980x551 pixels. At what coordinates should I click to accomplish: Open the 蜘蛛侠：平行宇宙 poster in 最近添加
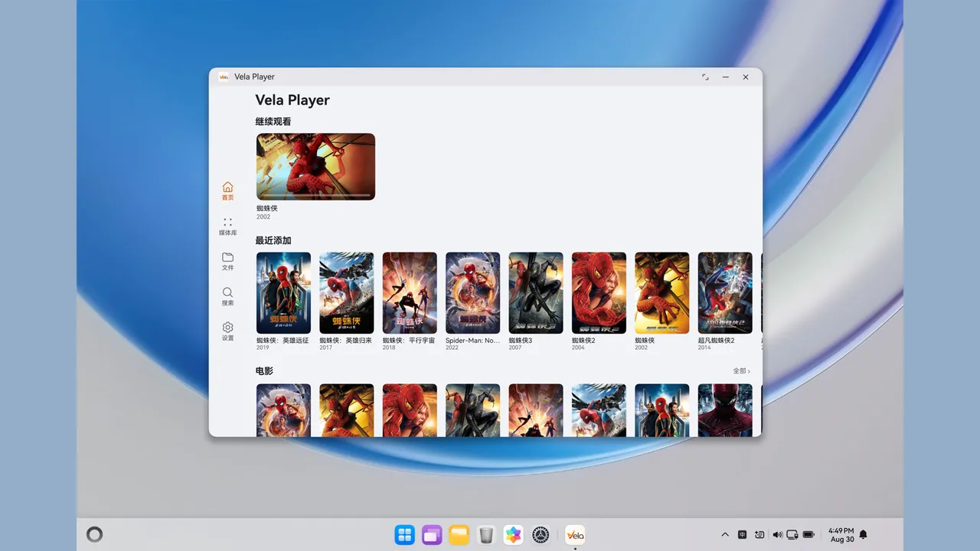click(x=410, y=293)
